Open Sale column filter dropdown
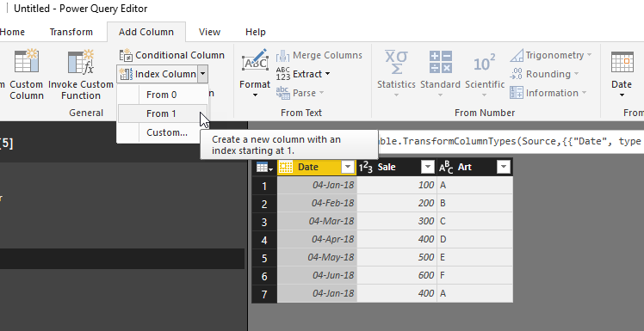Viewport: 644px width, 331px height. 428,167
